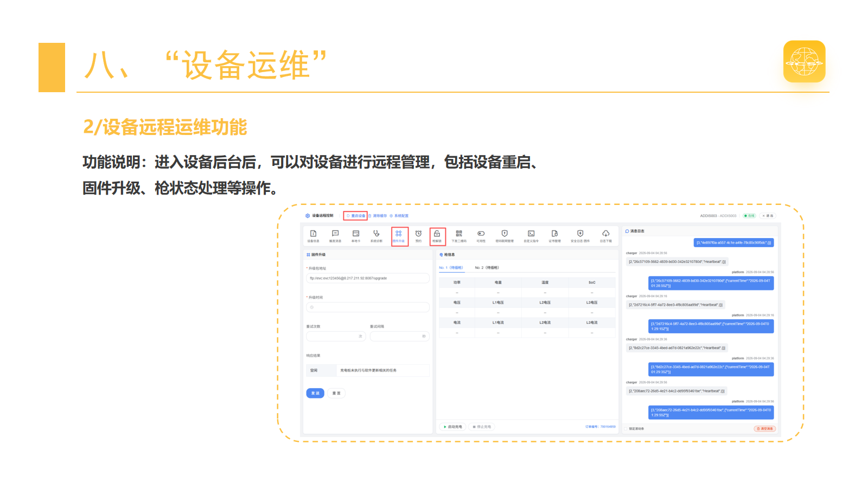Viewport: 868px width, 488px height.
Task: Click the L3电流 table cell
Action: pyautogui.click(x=592, y=323)
